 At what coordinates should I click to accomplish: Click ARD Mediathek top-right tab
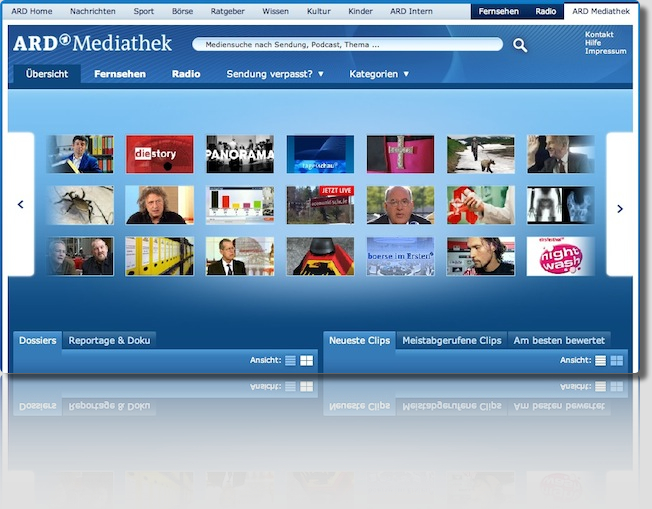click(601, 11)
